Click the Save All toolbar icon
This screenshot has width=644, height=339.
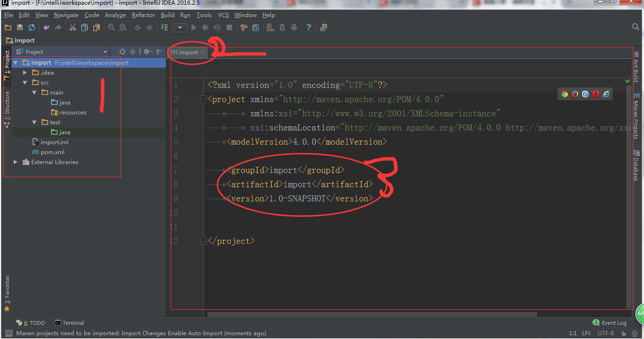pos(20,28)
